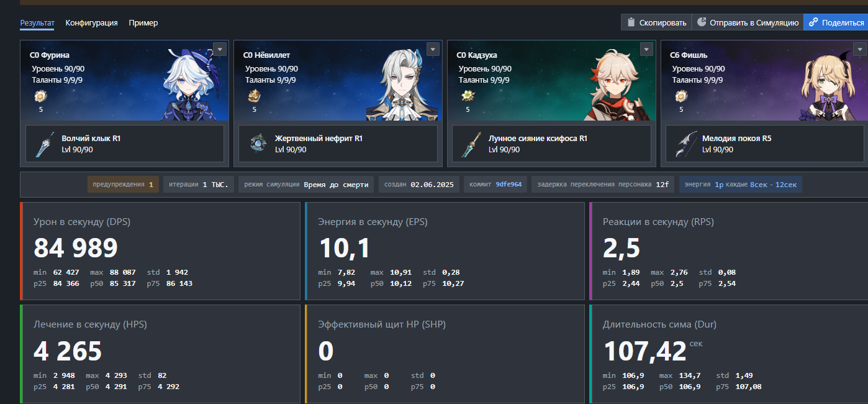
Task: Click the HPS min value 2 948
Action: (x=65, y=375)
